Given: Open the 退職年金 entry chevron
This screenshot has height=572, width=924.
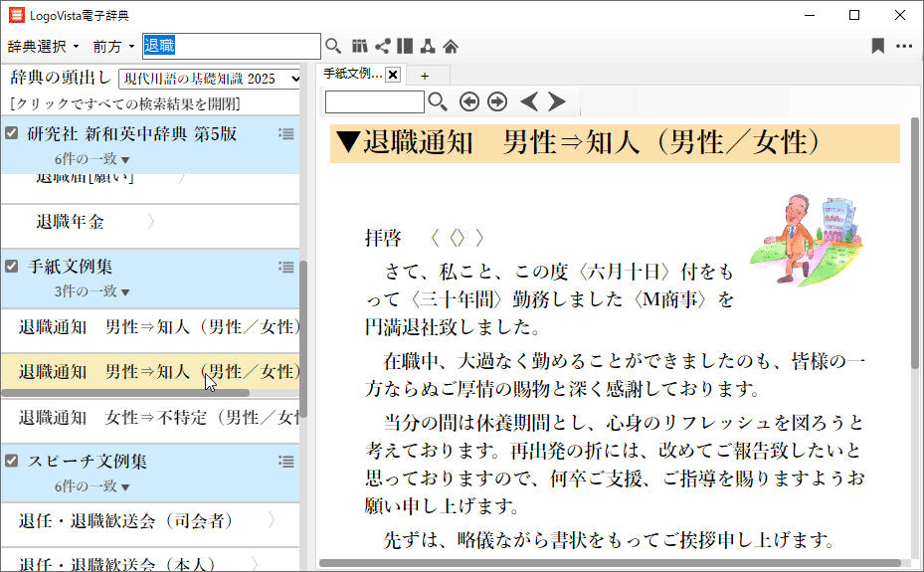Looking at the screenshot, I should 151,222.
